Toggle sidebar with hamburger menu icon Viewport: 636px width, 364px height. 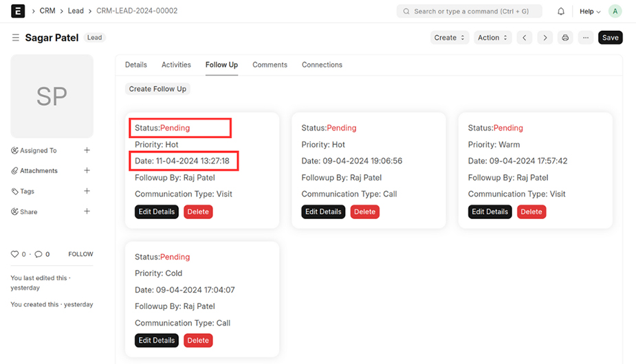15,38
